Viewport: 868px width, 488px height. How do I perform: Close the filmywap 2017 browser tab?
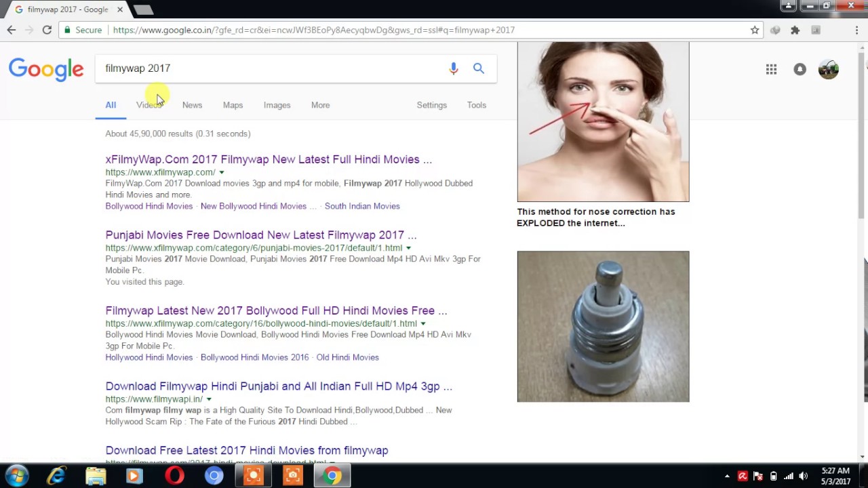pos(120,9)
